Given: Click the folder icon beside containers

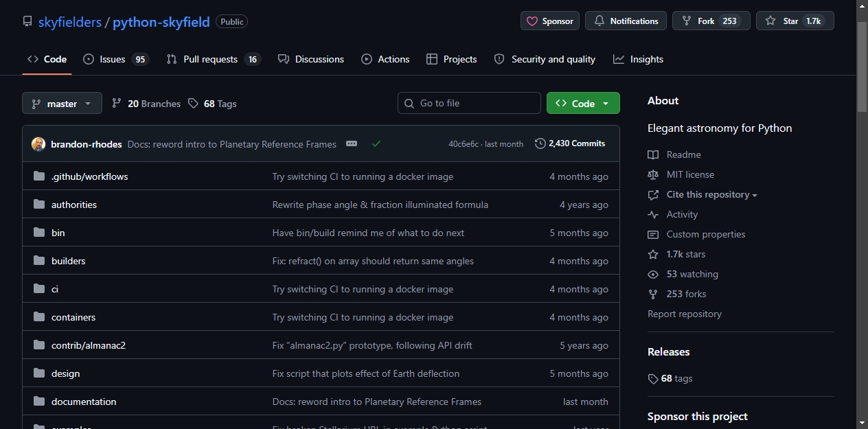Looking at the screenshot, I should pyautogui.click(x=39, y=317).
